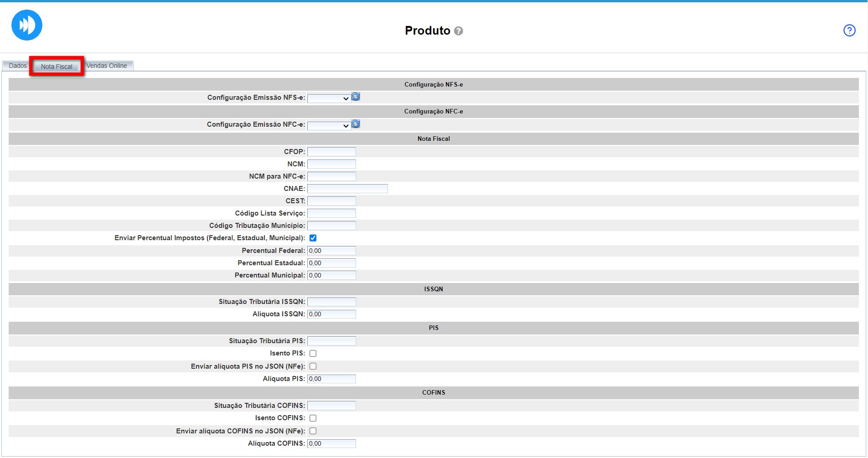This screenshot has width=868, height=458.
Task: Select the Alíquota ISSQN input field
Action: (x=331, y=314)
